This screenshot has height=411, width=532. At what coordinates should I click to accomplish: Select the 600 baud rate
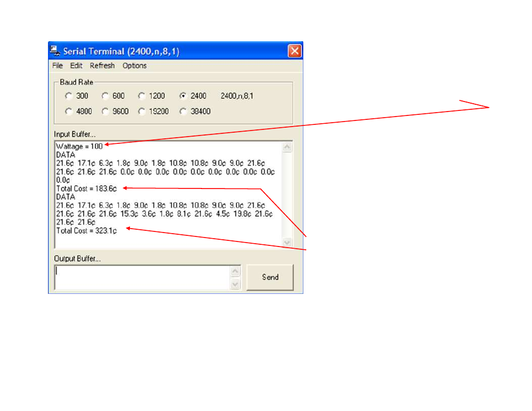[x=113, y=96]
